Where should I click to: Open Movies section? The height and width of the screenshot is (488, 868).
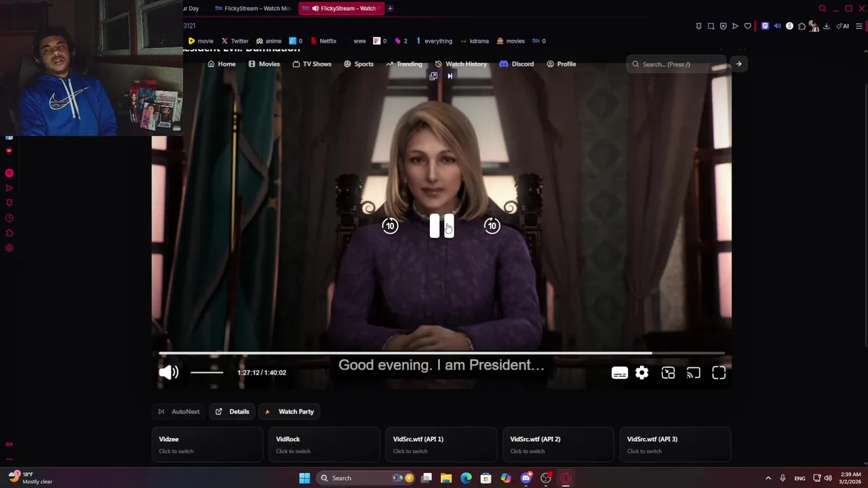(x=264, y=64)
